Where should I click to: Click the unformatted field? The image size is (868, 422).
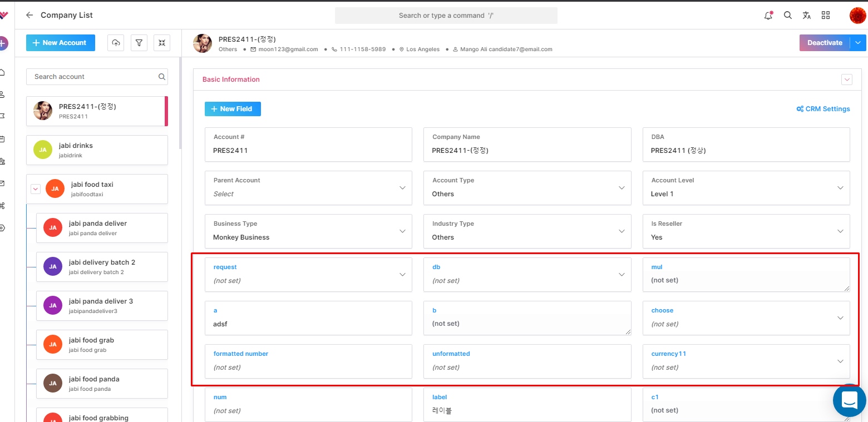(527, 361)
